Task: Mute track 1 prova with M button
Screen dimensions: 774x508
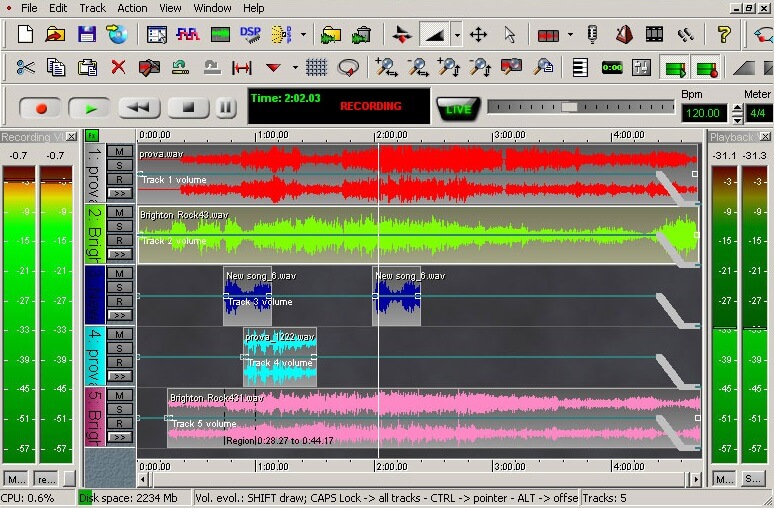Action: (119, 151)
